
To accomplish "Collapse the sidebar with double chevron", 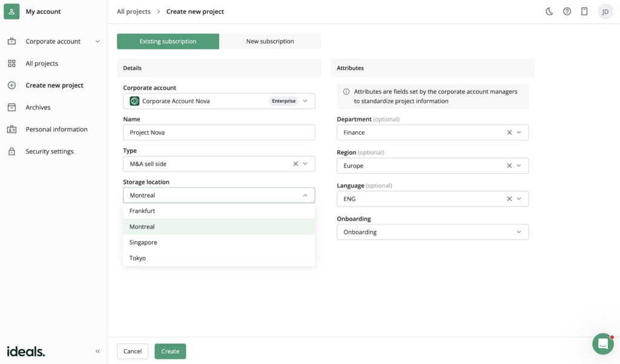I will point(97,351).
